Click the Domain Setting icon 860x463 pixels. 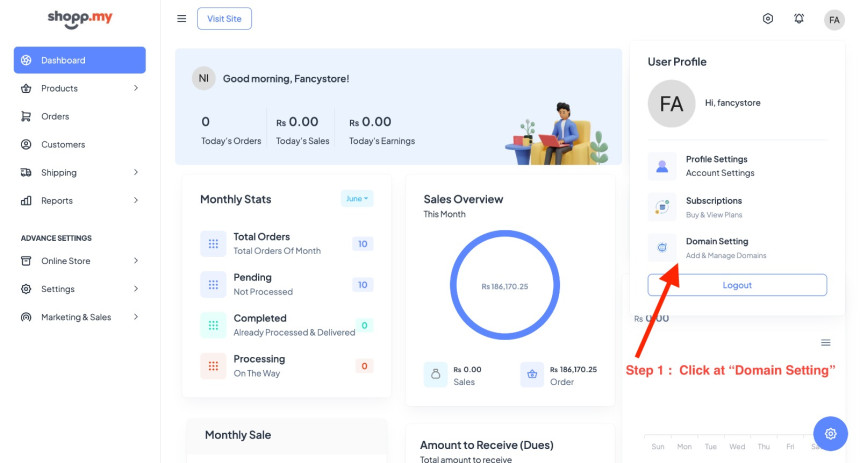pyautogui.click(x=662, y=248)
